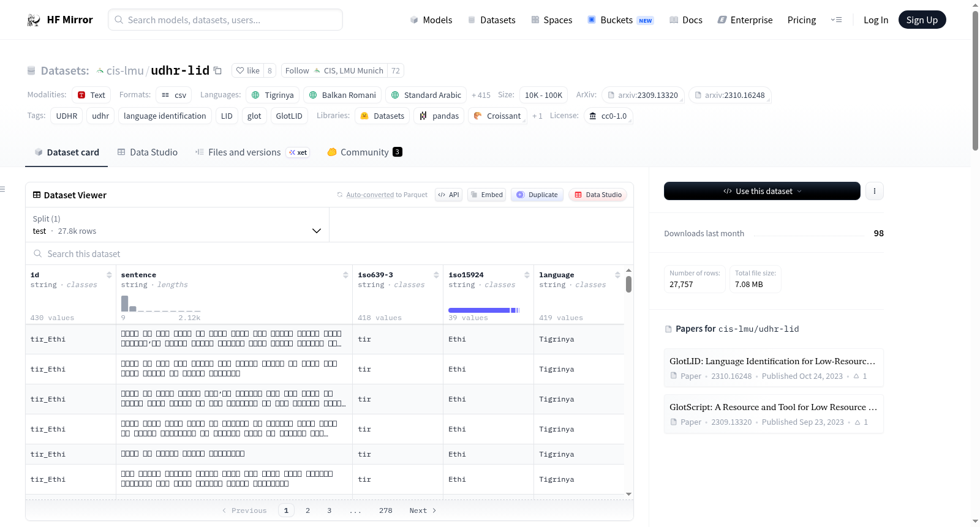Duplicate the dataset
This screenshot has width=980, height=527.
click(537, 195)
